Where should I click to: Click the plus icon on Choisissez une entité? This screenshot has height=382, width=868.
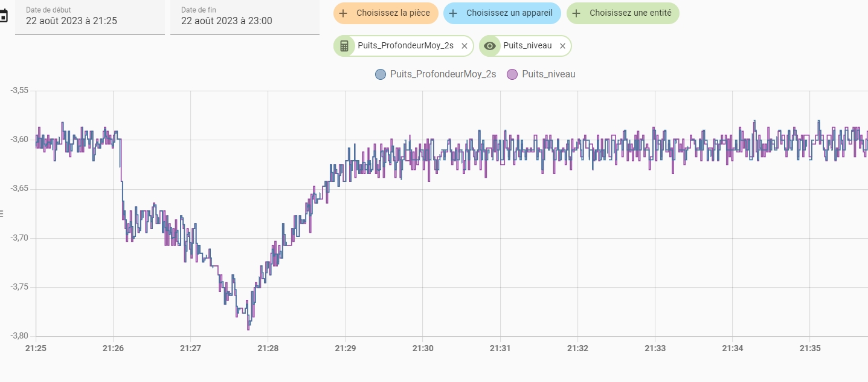(576, 13)
